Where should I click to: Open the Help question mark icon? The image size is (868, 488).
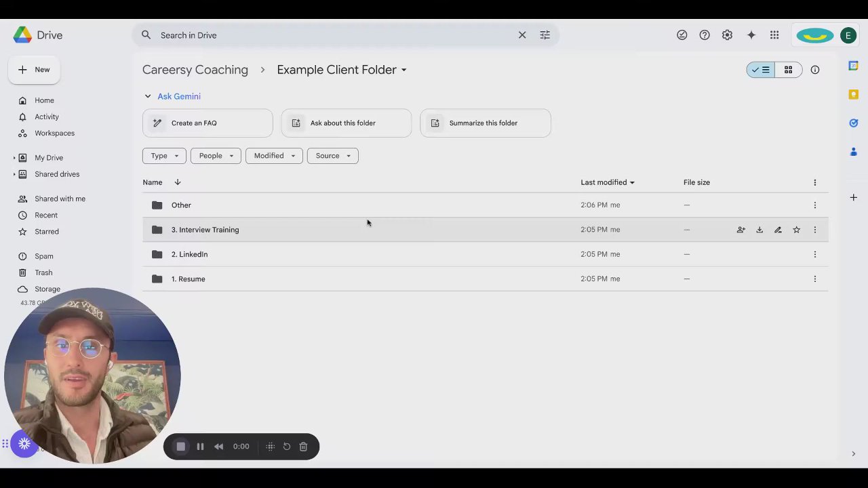point(705,35)
